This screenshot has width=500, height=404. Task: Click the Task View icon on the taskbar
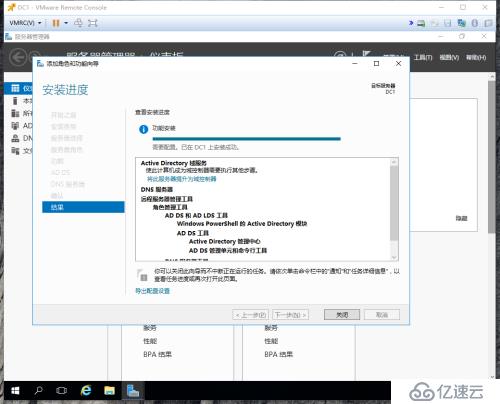pos(62,391)
